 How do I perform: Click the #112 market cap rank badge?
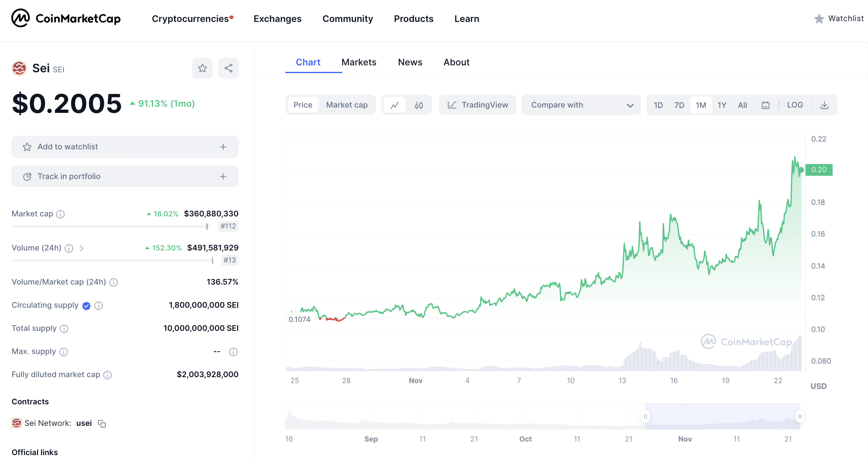(x=228, y=226)
